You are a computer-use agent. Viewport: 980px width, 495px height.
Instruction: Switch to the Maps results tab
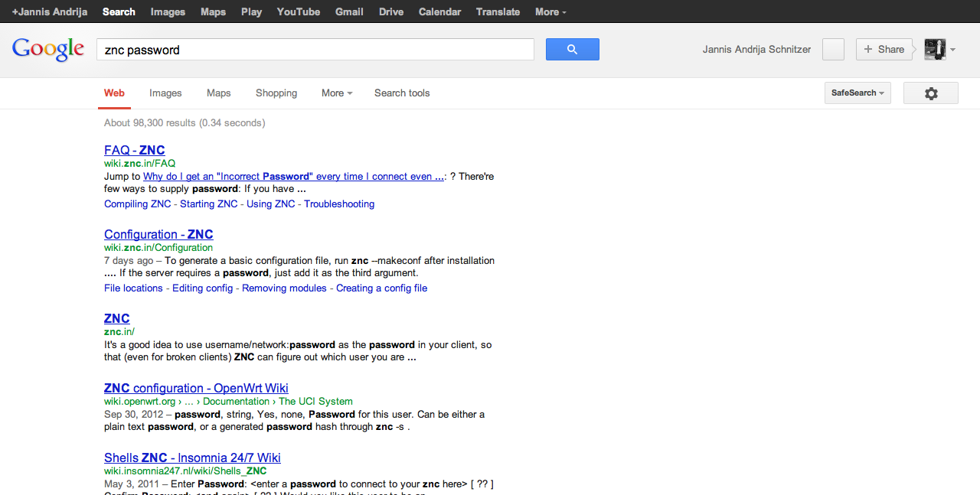tap(218, 93)
